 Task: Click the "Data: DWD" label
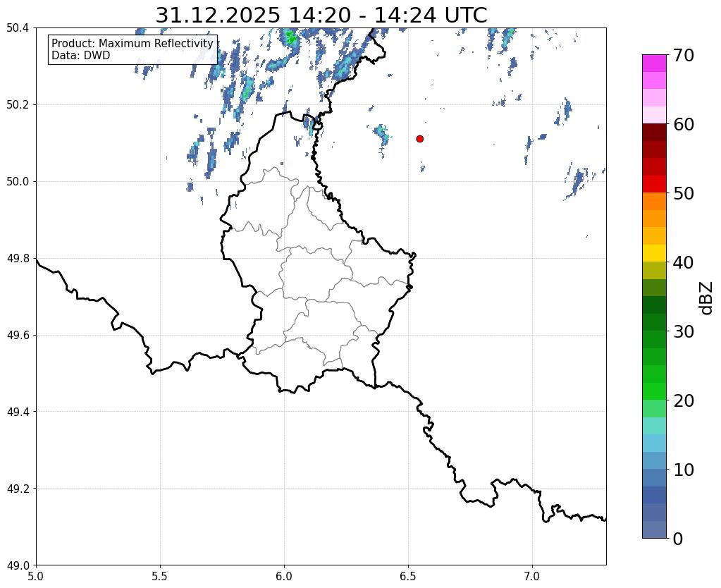tap(81, 55)
